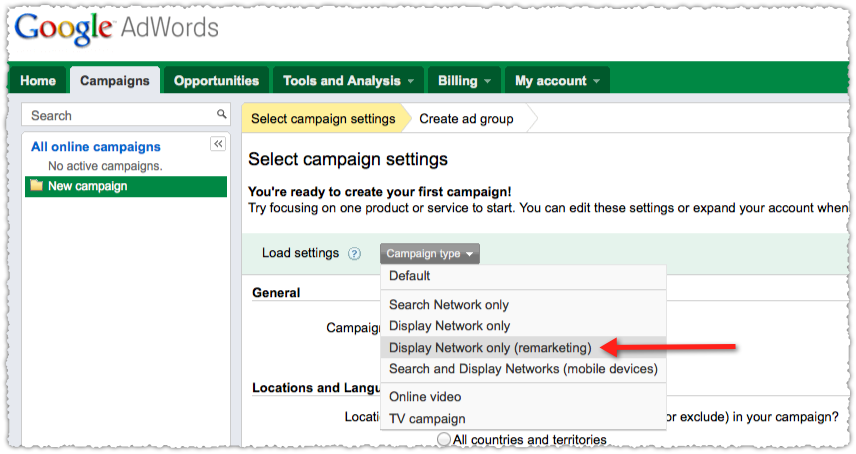Click the Select campaign settings step
The image size is (856, 454).
point(323,118)
